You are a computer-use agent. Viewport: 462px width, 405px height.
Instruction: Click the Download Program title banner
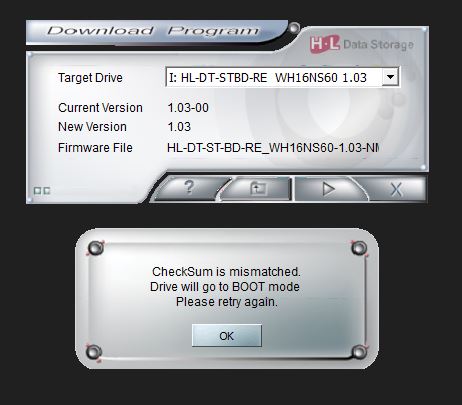(153, 31)
